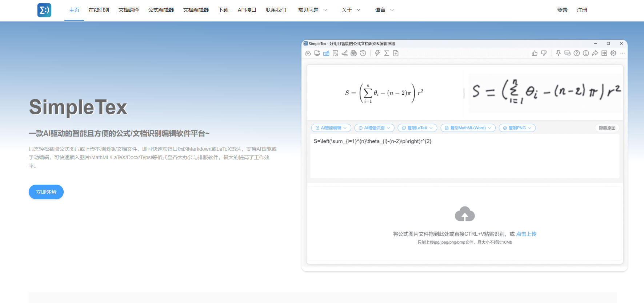Click the translate 中 icon in toolbar
This screenshot has height=303, width=644.
(x=604, y=53)
